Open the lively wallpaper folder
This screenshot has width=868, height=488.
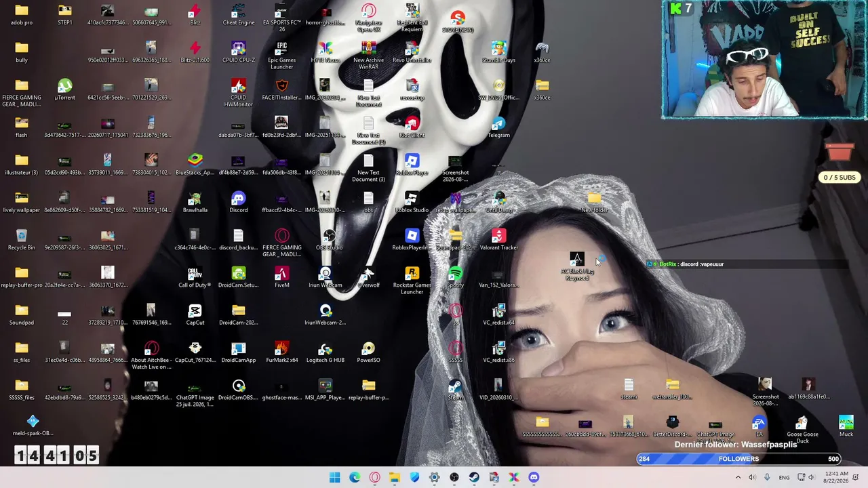[22, 202]
